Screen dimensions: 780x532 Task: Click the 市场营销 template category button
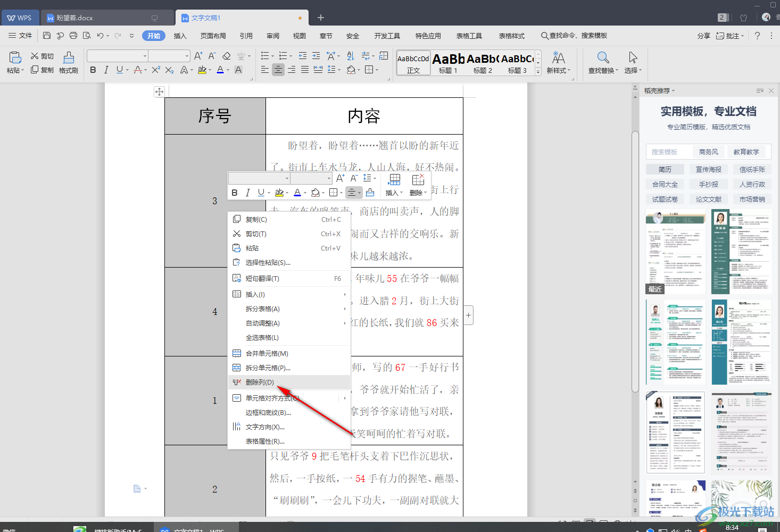click(x=752, y=199)
